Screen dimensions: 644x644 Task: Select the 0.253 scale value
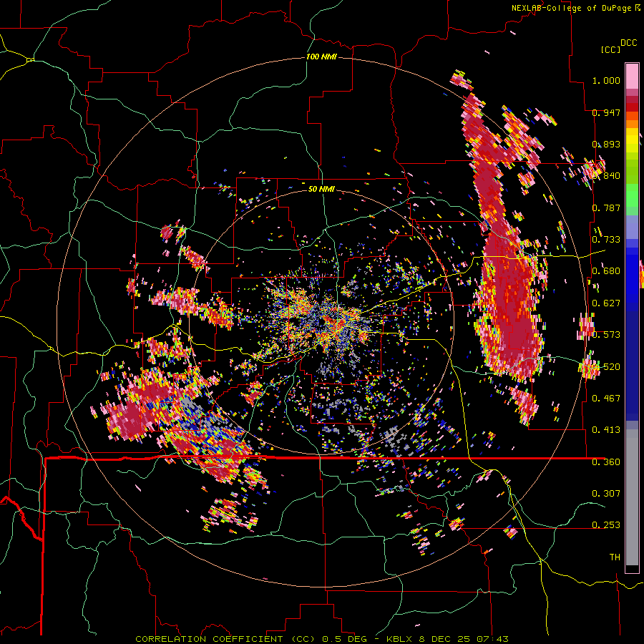tap(606, 525)
